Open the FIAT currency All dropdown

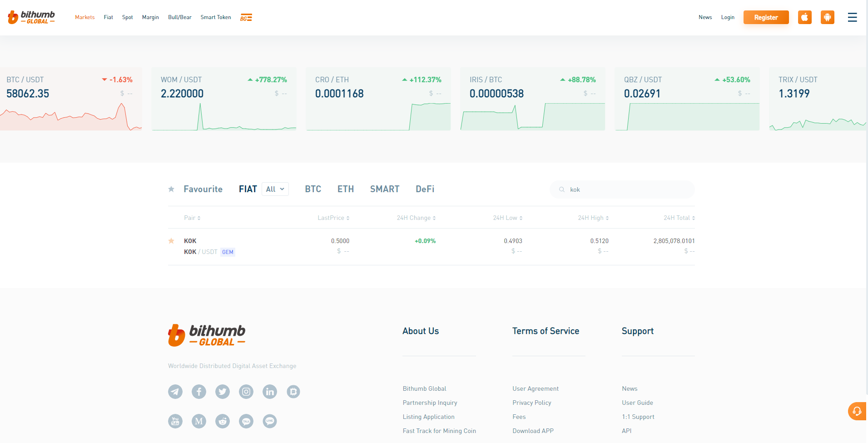pos(275,189)
